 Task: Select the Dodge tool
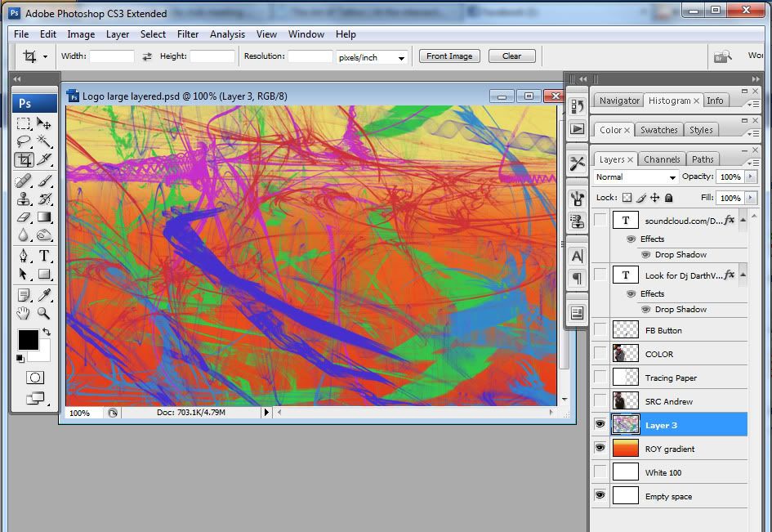[44, 235]
